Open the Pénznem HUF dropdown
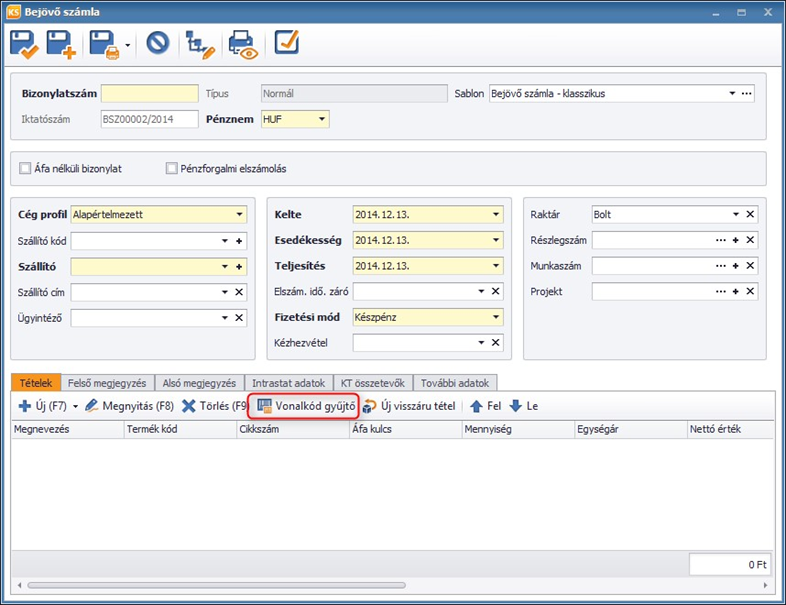Screen dimensions: 786x605 (322, 119)
